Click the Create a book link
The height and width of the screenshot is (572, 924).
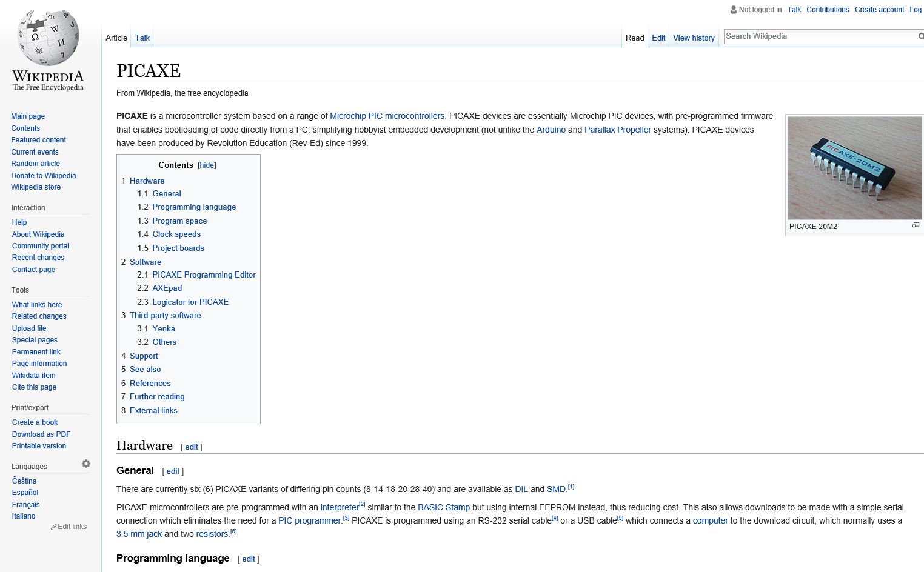point(35,422)
